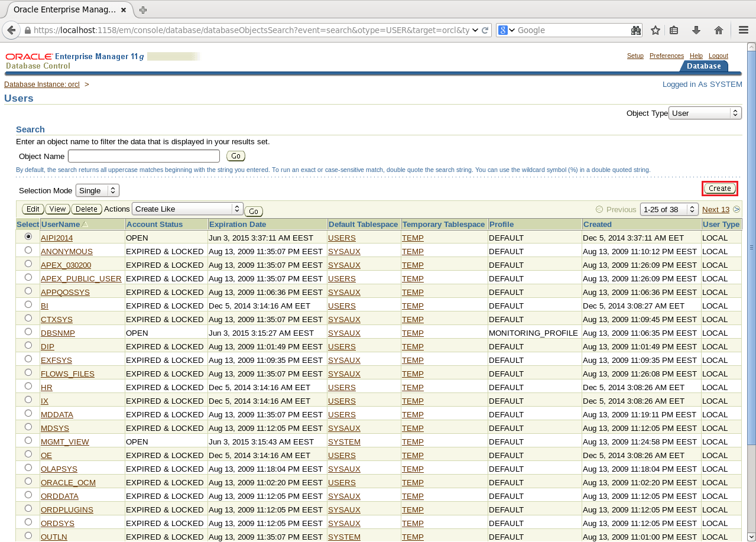
Task: Open the Help link
Action: click(696, 56)
